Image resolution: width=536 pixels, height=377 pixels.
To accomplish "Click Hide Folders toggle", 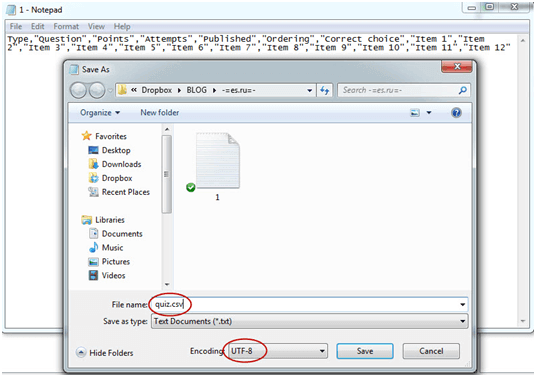I will pyautogui.click(x=105, y=352).
